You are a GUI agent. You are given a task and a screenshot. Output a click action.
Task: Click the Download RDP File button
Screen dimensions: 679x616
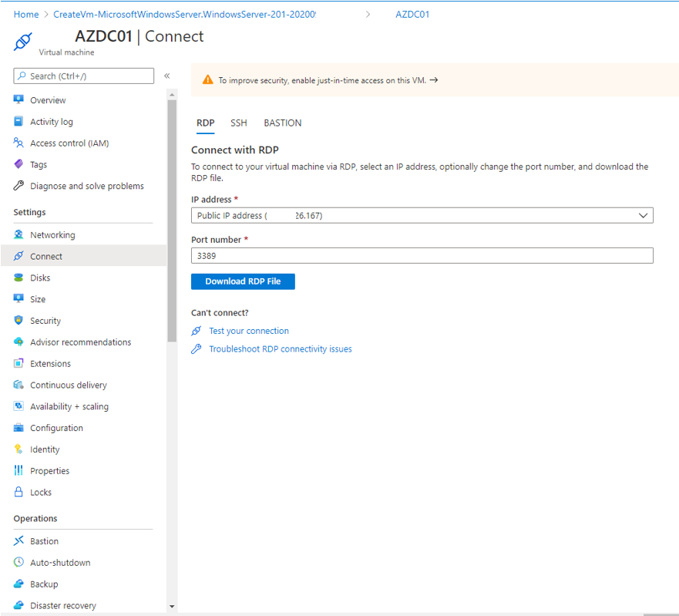tap(243, 281)
